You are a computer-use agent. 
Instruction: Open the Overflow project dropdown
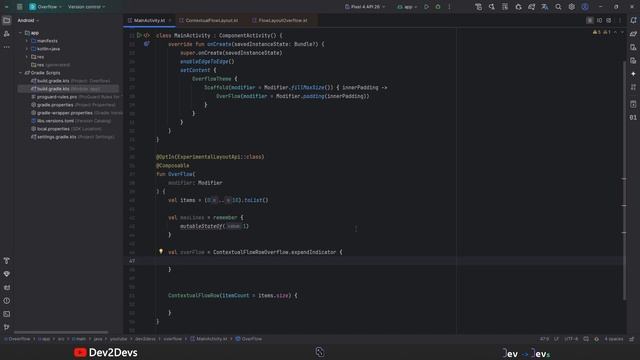click(45, 7)
